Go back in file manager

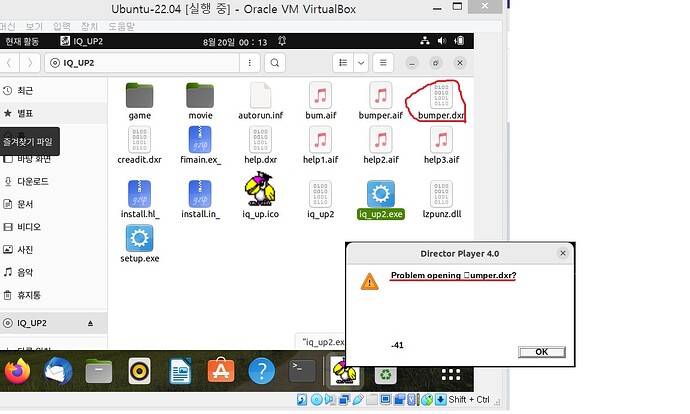click(9, 63)
